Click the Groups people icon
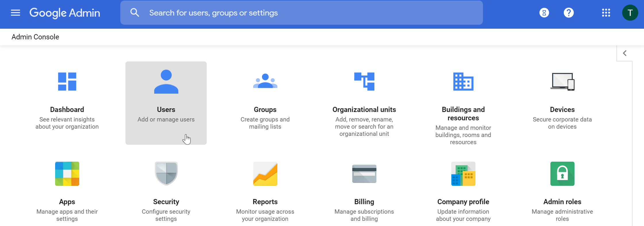This screenshot has width=644, height=226. pyautogui.click(x=265, y=82)
